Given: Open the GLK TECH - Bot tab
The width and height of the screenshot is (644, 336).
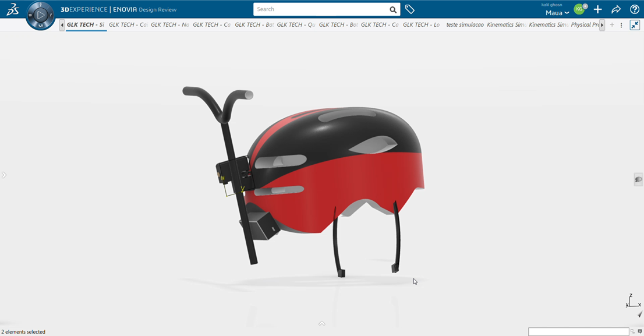Looking at the screenshot, I should (338, 24).
